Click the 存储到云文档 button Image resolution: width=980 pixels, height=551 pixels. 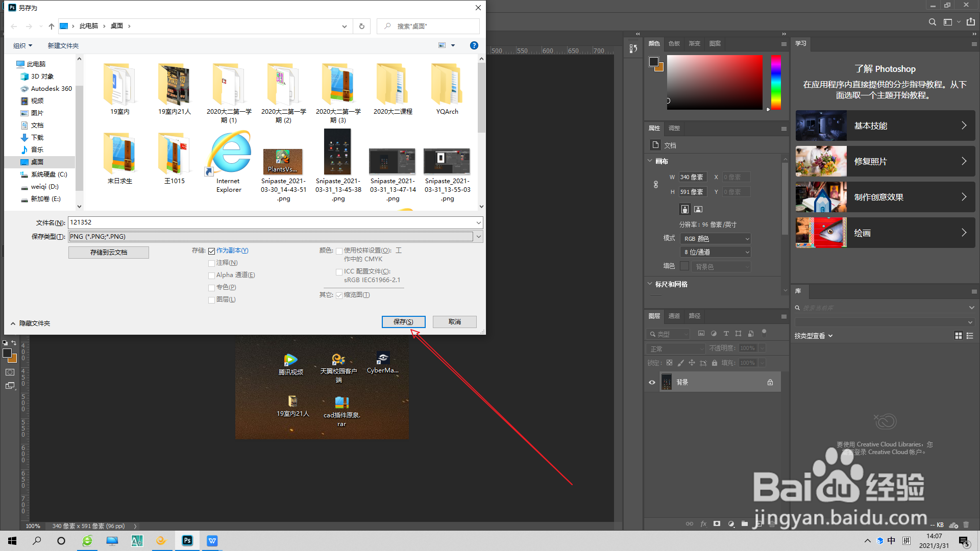(109, 253)
